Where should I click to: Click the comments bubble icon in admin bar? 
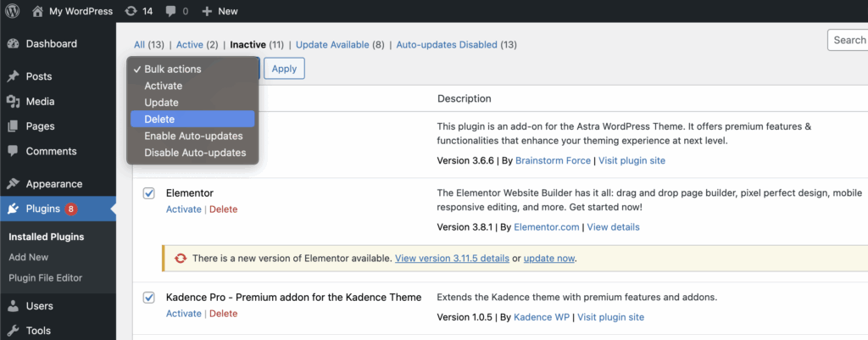172,11
